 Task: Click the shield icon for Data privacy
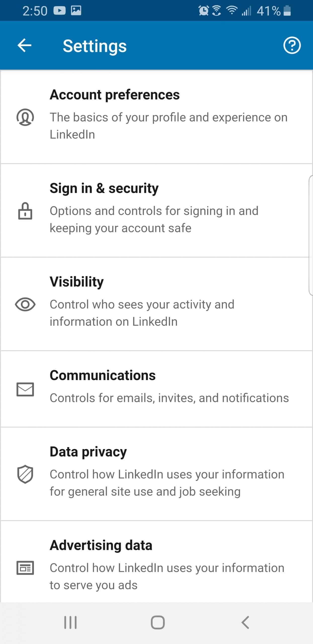25,474
